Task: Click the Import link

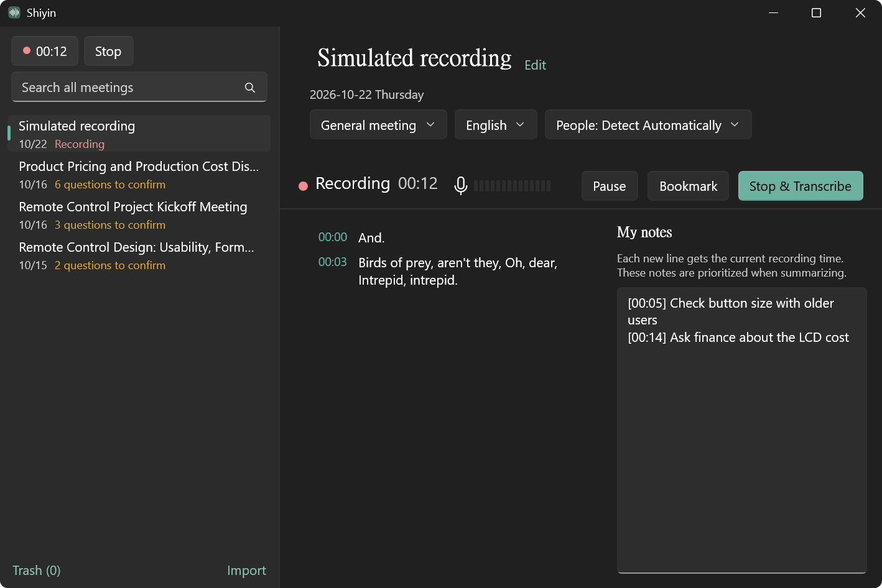Action: coord(246,571)
